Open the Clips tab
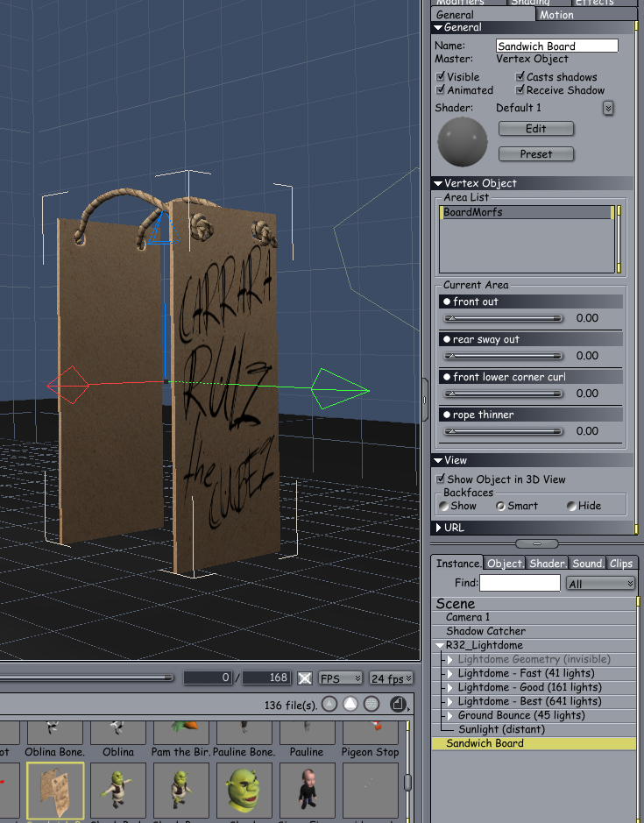This screenshot has width=644, height=823. (x=621, y=564)
